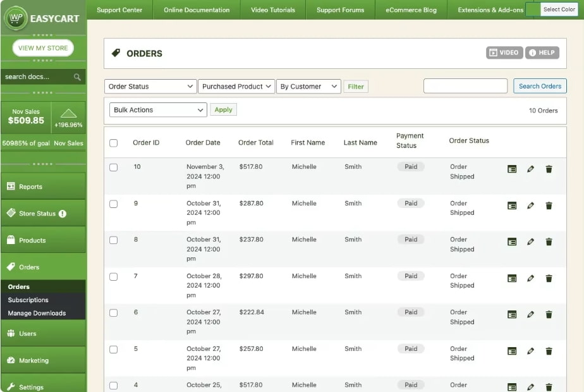Click the search docs magnifier icon

pos(77,77)
